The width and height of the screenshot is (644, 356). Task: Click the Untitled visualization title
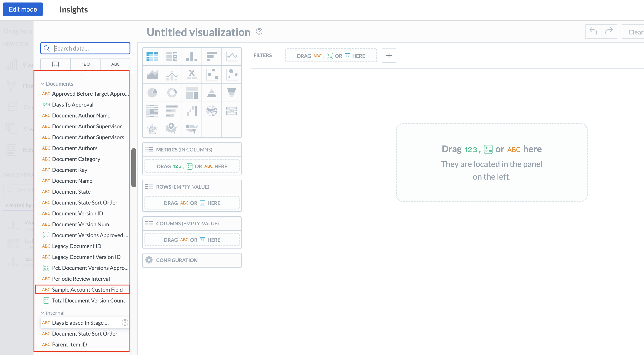[199, 32]
